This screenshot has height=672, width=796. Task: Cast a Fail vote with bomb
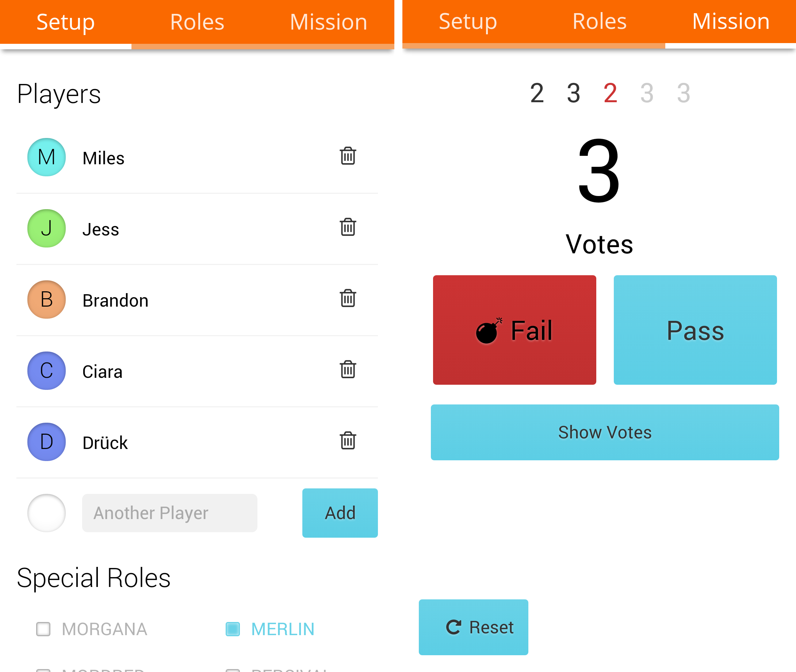(514, 330)
